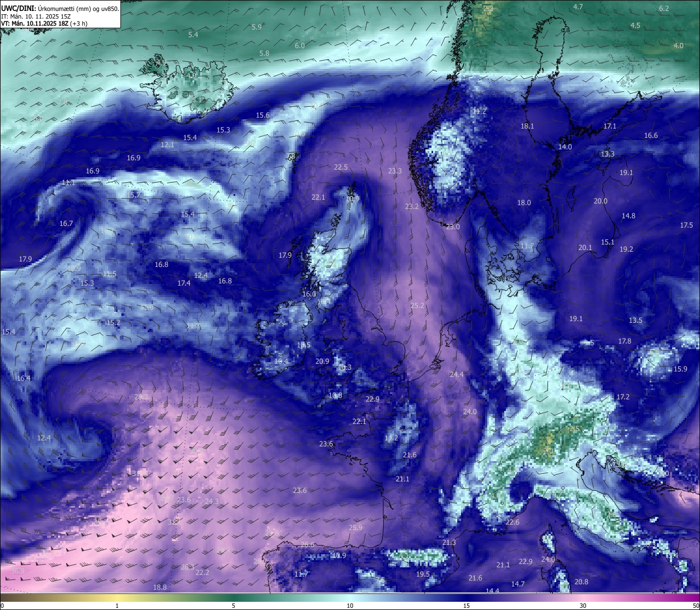
Task: Click the 20.9 value label
Action: [322, 361]
